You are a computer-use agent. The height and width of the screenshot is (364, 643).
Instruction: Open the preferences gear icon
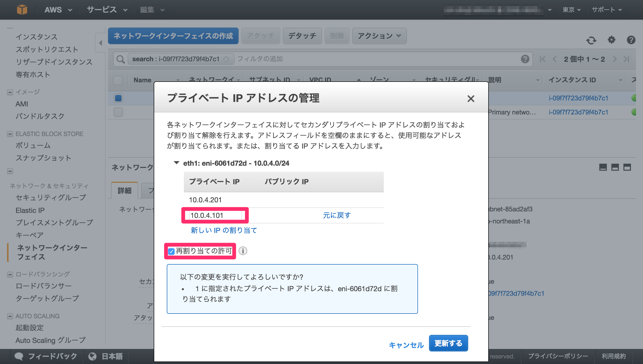[x=612, y=40]
